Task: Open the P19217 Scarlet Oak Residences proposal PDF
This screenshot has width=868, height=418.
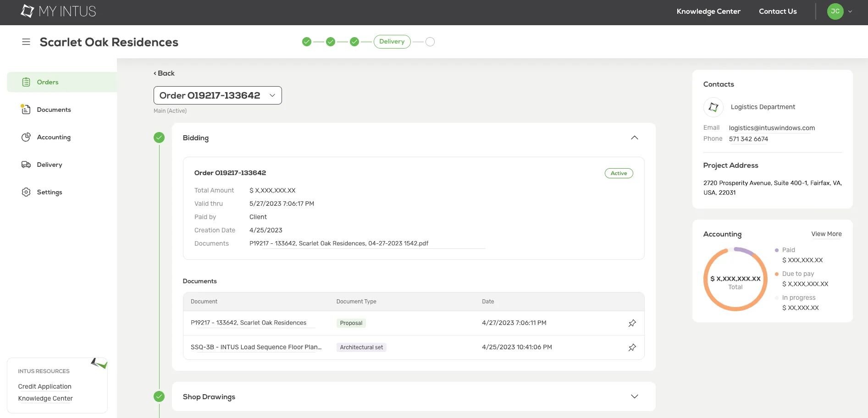Action: (338, 243)
